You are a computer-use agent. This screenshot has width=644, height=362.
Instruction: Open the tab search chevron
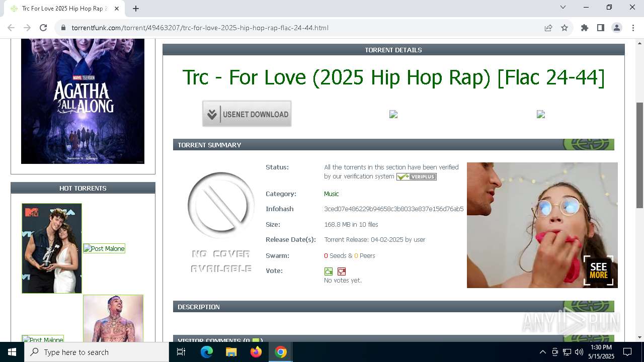(563, 7)
